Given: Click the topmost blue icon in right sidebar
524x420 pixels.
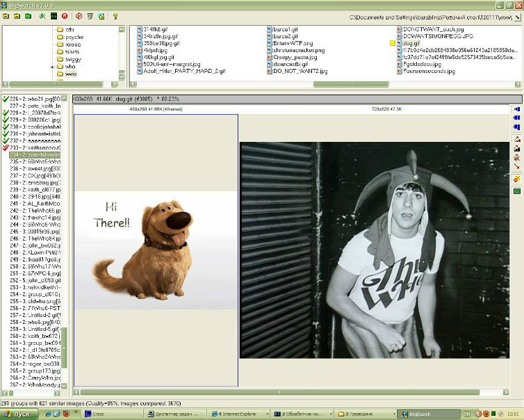Looking at the screenshot, I should 516,109.
